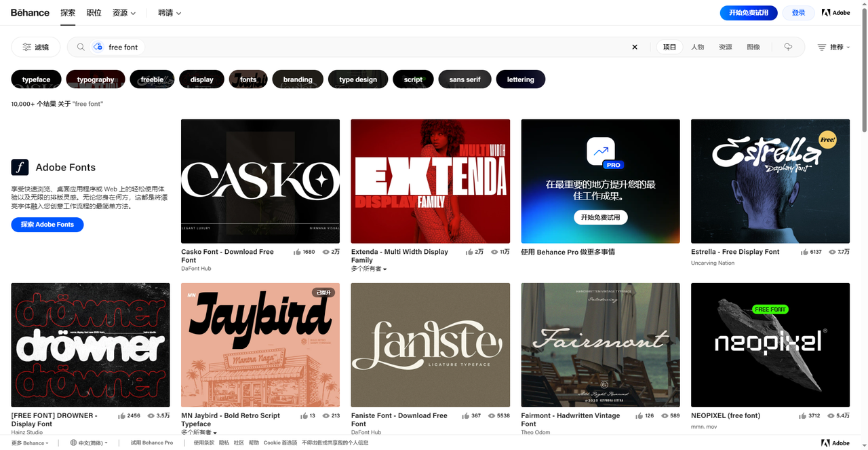Switch to the 图像 search tab
The width and height of the screenshot is (868, 450).
753,47
